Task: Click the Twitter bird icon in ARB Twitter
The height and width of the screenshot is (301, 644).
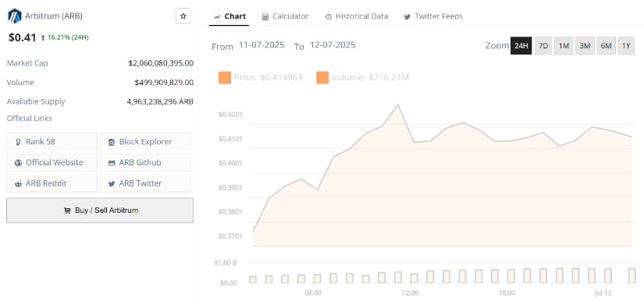Action: 112,184
